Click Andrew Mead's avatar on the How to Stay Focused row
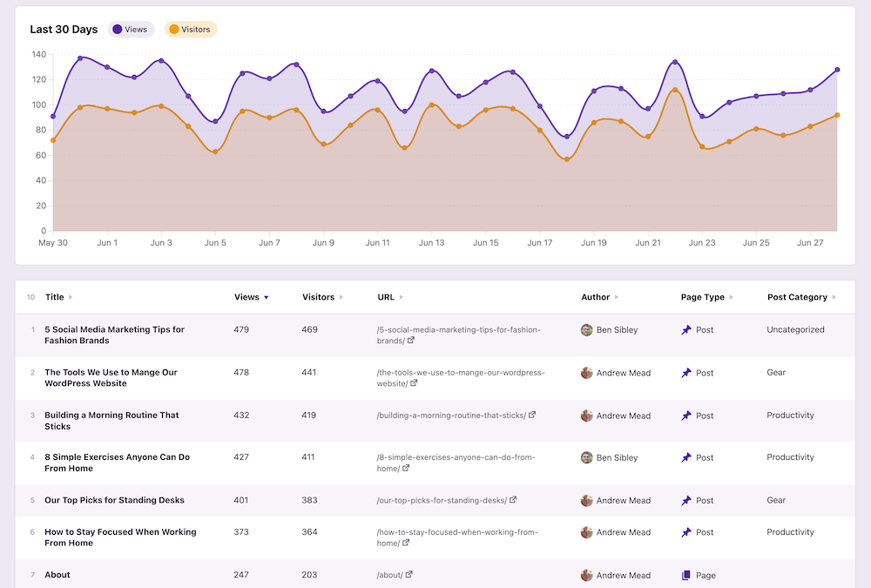 click(588, 532)
